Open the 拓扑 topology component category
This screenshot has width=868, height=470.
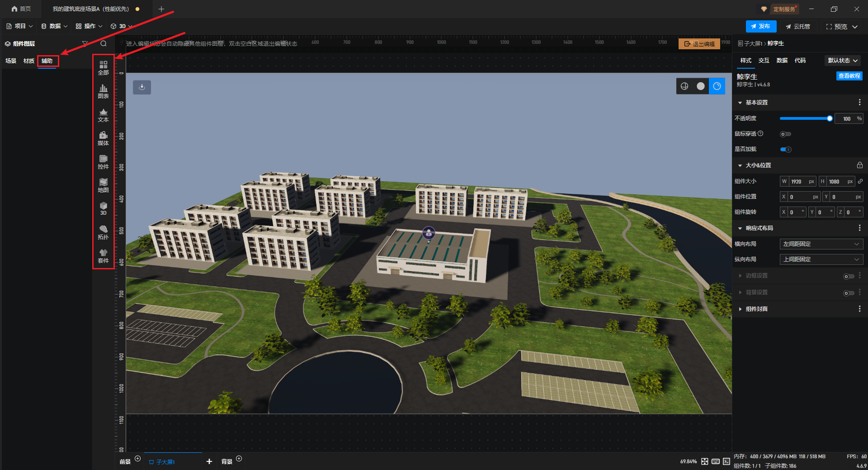pyautogui.click(x=103, y=232)
